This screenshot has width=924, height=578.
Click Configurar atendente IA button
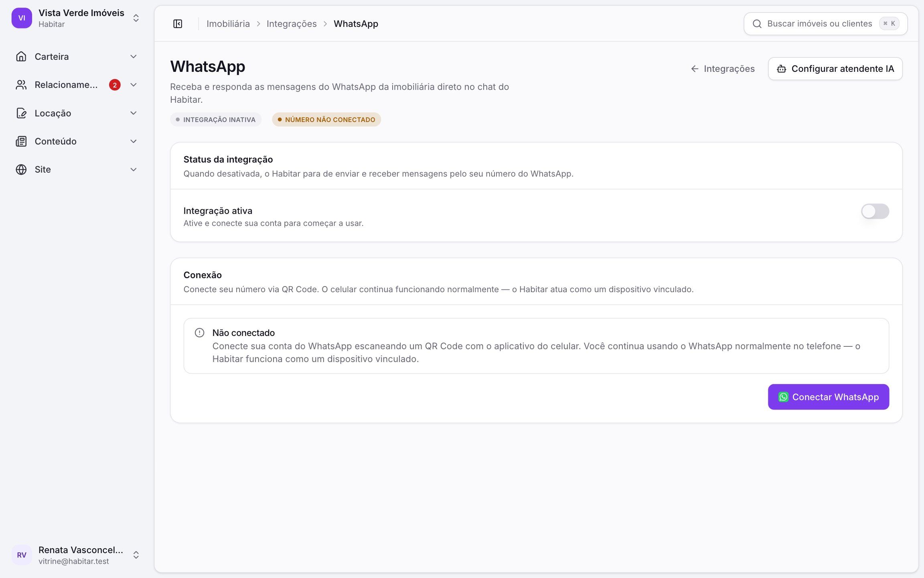[835, 69]
